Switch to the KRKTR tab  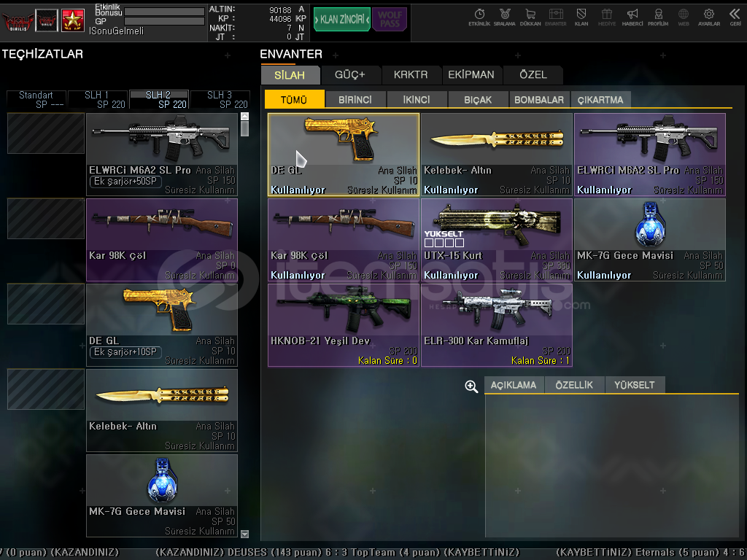[411, 75]
